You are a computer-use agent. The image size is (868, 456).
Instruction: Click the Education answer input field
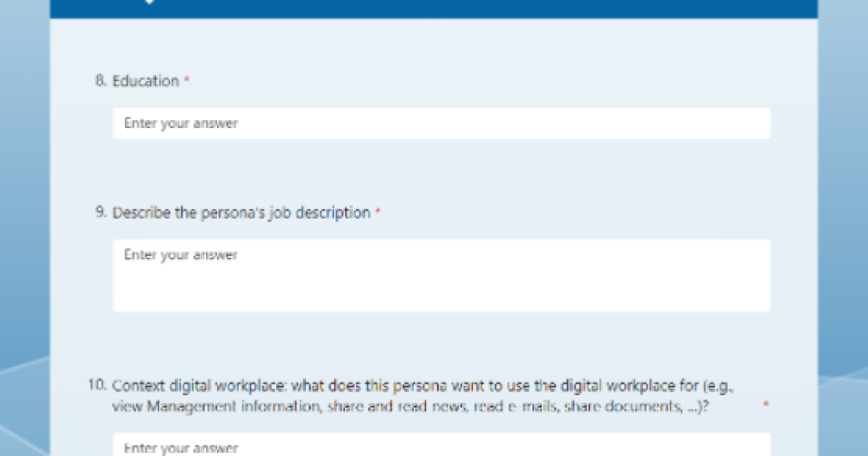click(x=441, y=124)
